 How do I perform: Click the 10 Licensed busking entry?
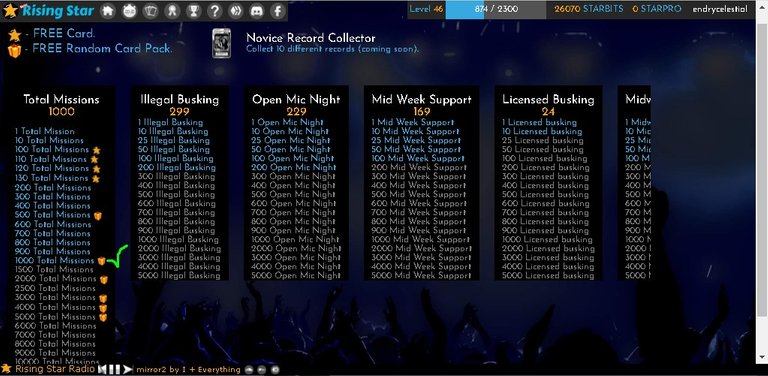pos(542,131)
